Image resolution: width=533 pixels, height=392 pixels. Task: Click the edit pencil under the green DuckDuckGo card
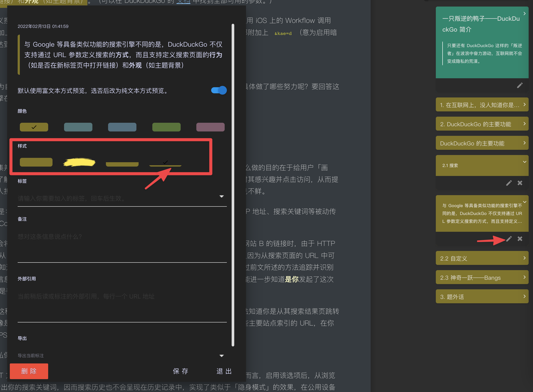[519, 85]
